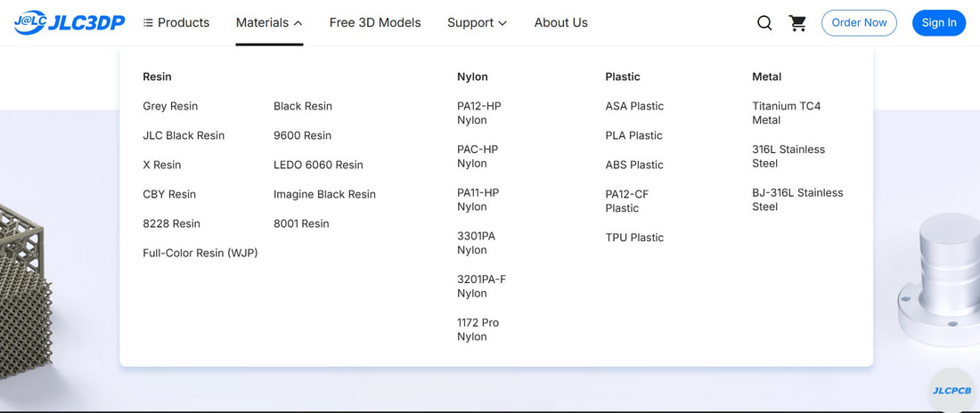Choose 1172 Pro Nylon
This screenshot has width=980, height=413.
coord(478,329)
